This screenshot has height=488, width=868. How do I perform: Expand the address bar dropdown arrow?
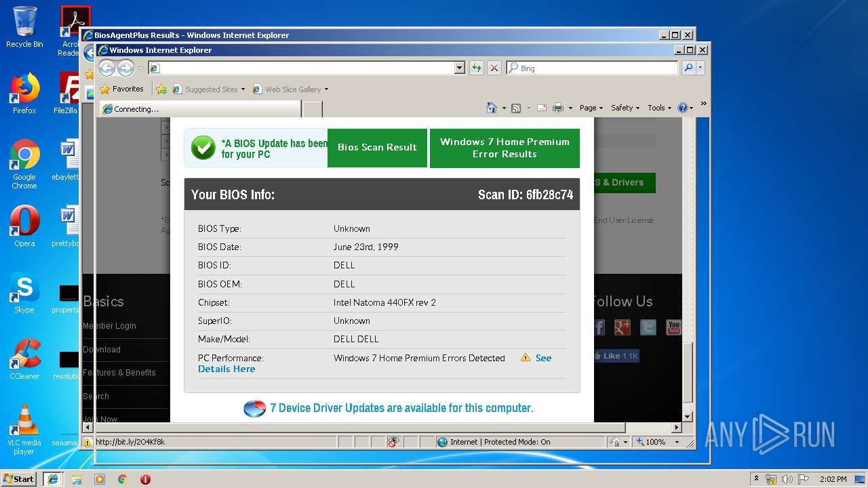click(x=459, y=68)
